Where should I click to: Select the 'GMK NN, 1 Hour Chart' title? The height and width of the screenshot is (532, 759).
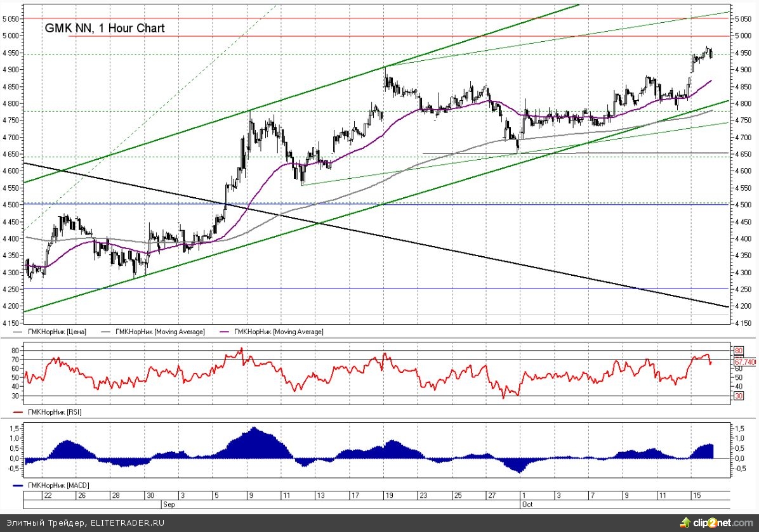click(104, 28)
